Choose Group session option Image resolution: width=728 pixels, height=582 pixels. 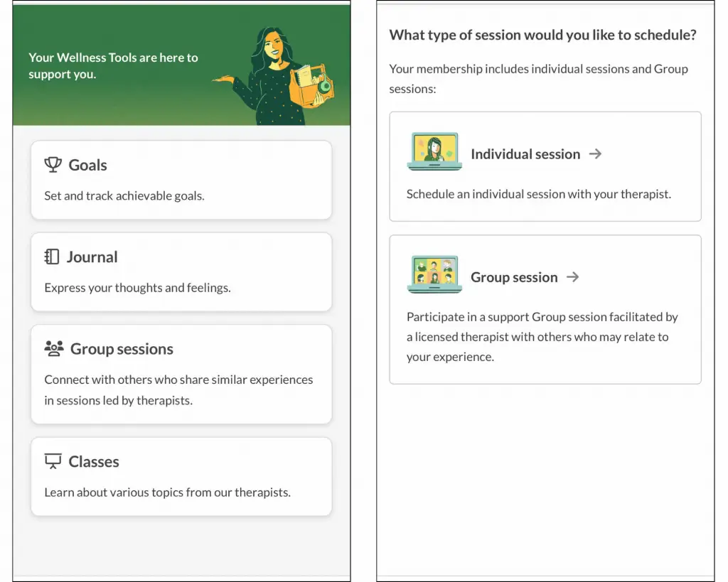545,309
